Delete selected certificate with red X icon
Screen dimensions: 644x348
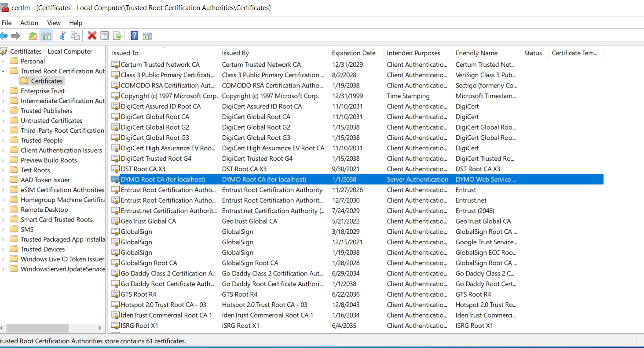pyautogui.click(x=92, y=36)
